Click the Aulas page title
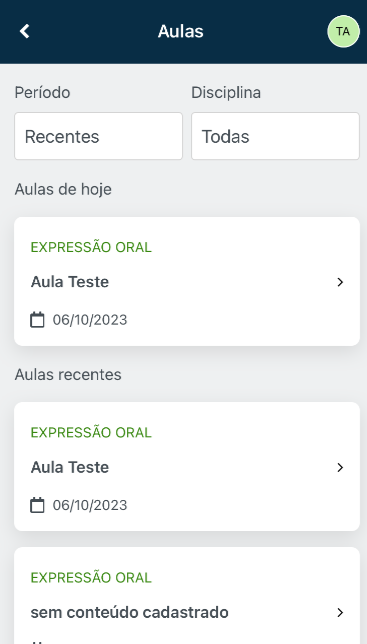 point(181,31)
